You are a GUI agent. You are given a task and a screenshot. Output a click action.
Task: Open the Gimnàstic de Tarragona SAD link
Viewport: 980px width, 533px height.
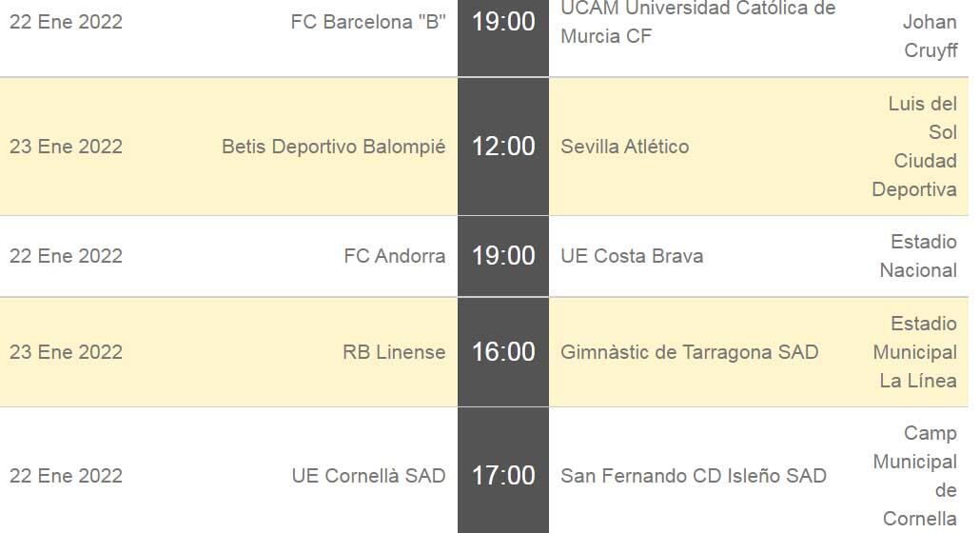click(x=690, y=352)
